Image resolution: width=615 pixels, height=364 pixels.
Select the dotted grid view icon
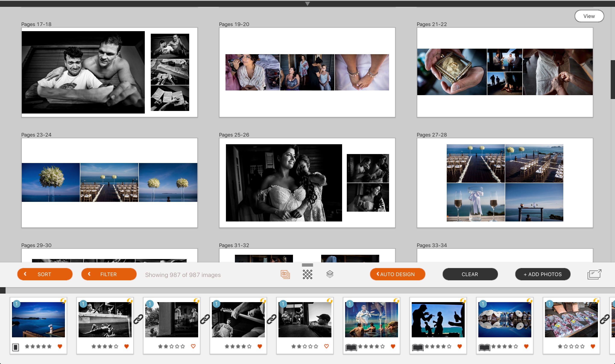coord(307,274)
